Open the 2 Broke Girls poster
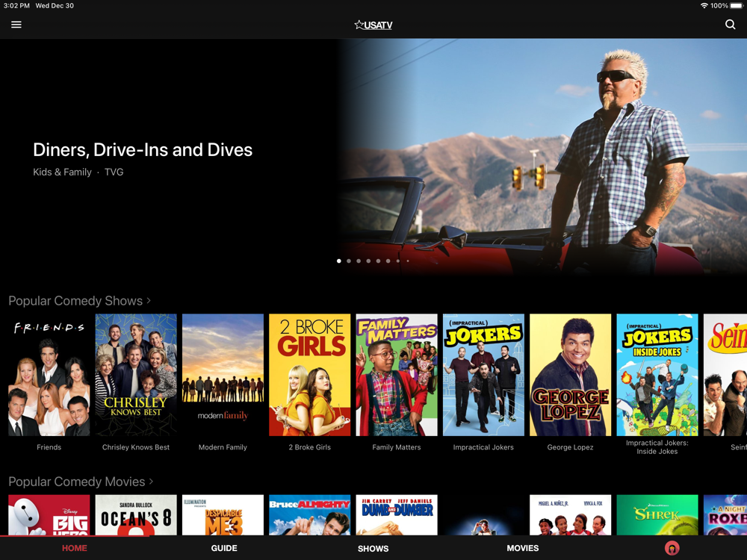The image size is (747, 560). point(310,375)
